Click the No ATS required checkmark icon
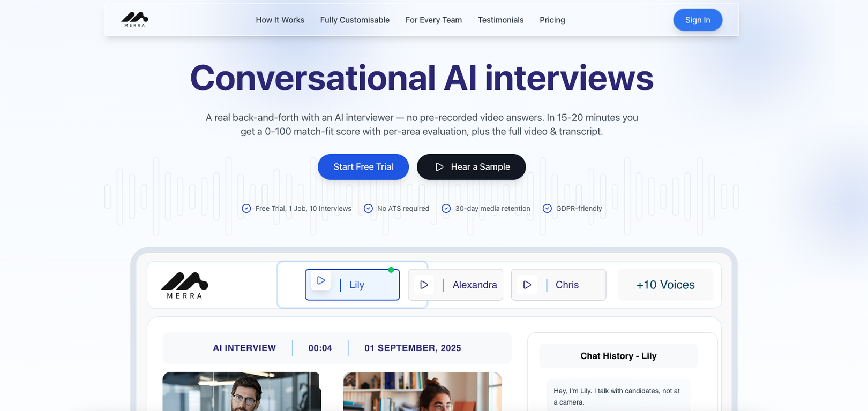The width and height of the screenshot is (868, 411). pyautogui.click(x=368, y=209)
